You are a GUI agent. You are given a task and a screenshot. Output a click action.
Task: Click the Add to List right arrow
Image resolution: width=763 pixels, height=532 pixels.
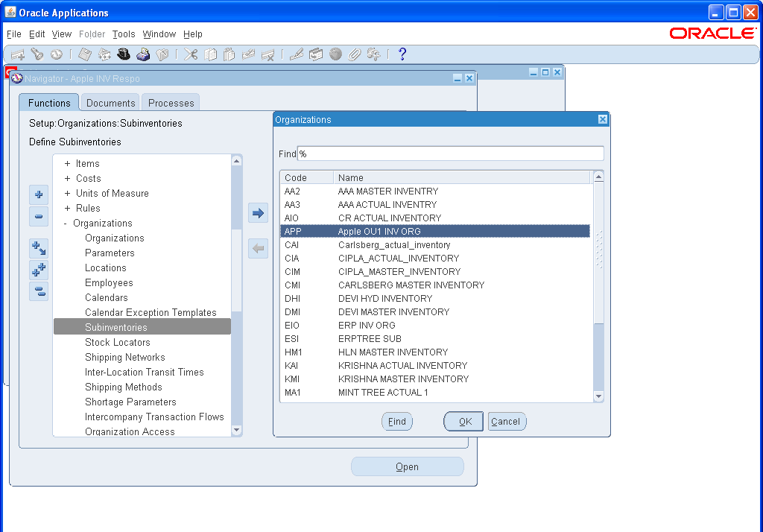pyautogui.click(x=258, y=213)
